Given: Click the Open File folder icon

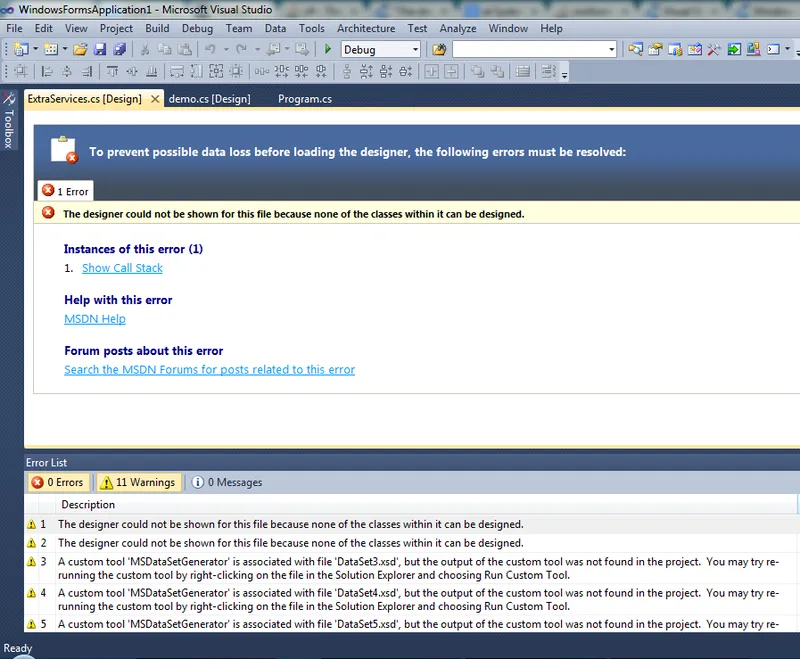Looking at the screenshot, I should [x=80, y=49].
